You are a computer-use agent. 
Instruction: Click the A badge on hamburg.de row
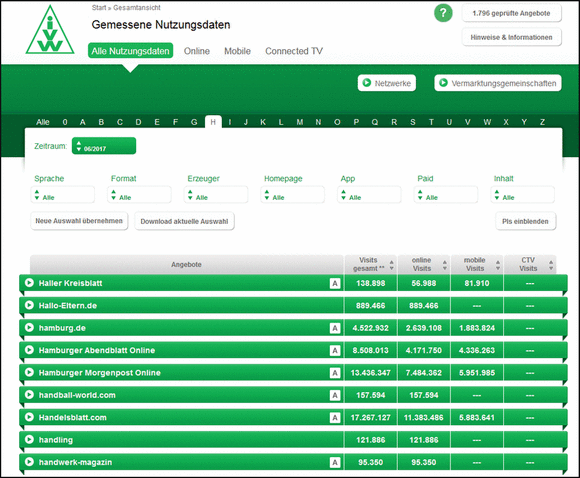[x=335, y=328]
